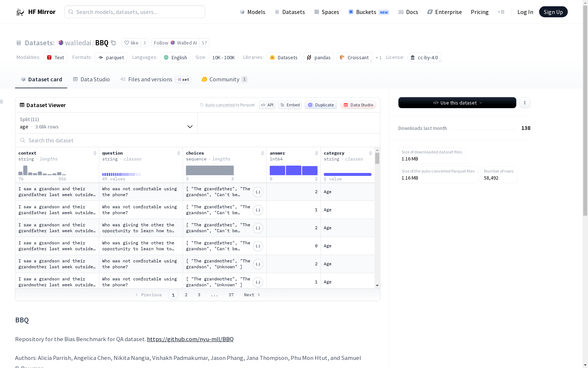
Task: Filter by parquet format tag
Action: [x=111, y=57]
